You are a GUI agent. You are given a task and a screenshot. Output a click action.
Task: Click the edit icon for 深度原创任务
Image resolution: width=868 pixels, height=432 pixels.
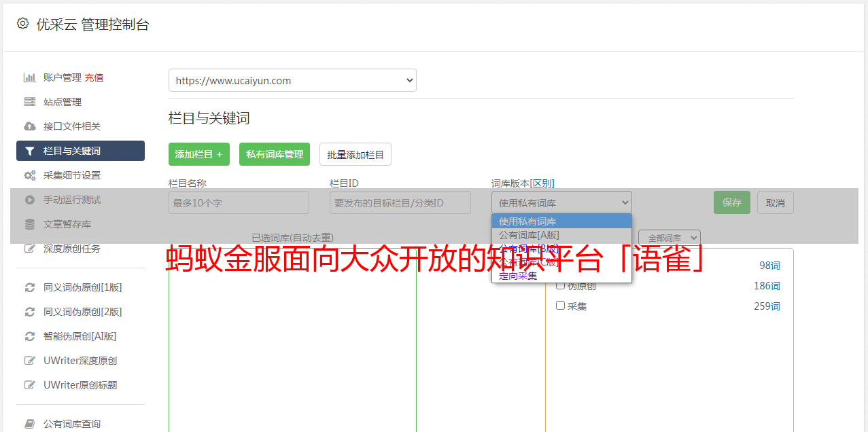pyautogui.click(x=30, y=249)
